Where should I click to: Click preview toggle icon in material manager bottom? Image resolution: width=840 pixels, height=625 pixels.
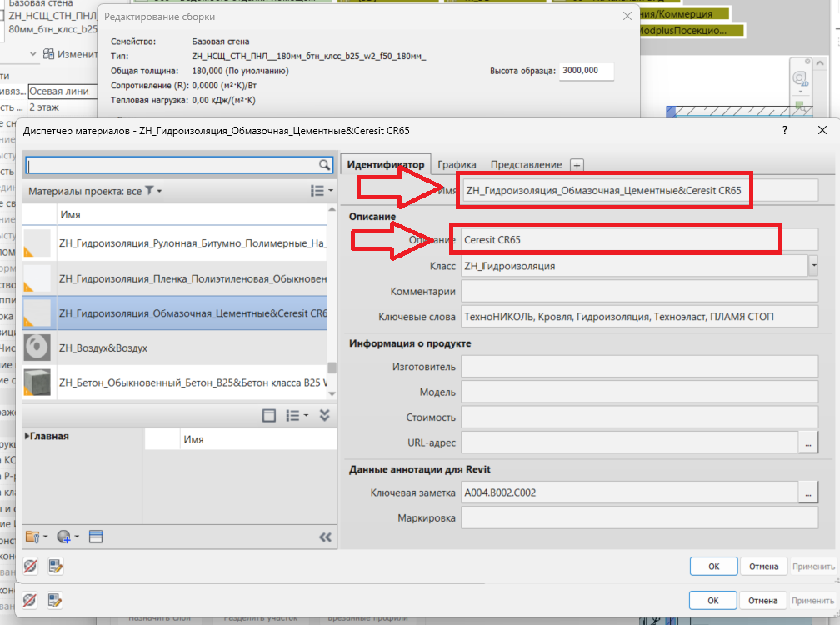(x=31, y=566)
